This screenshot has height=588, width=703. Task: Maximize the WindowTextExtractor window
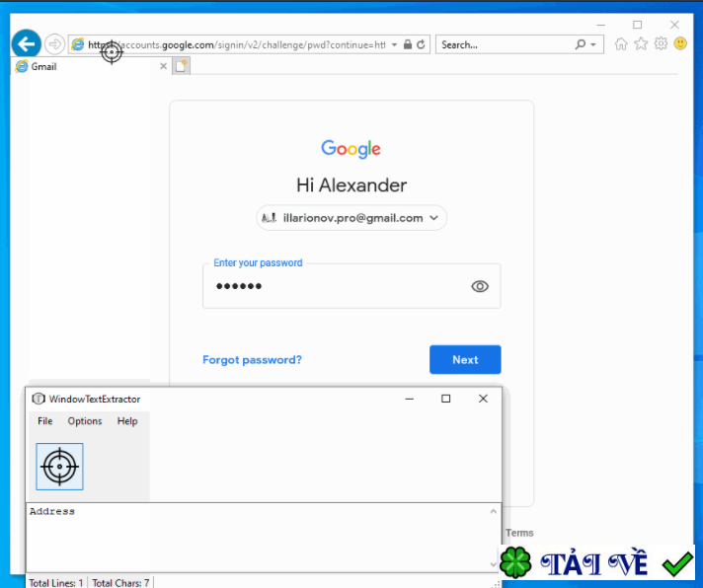coord(445,399)
